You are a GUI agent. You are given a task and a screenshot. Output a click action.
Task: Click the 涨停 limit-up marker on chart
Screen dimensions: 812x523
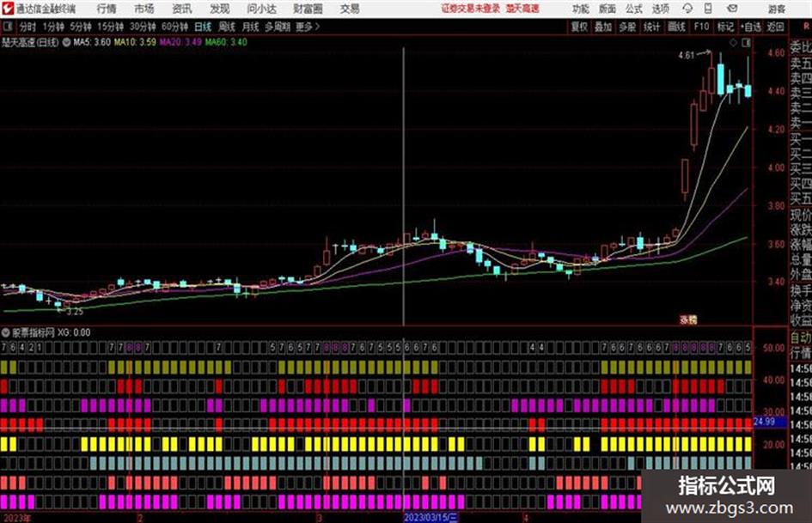pyautogui.click(x=688, y=320)
